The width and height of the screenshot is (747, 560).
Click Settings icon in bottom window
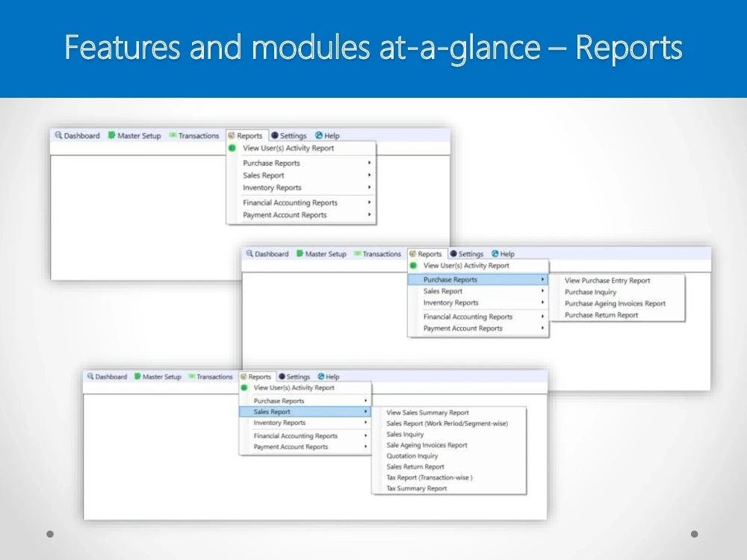click(282, 376)
